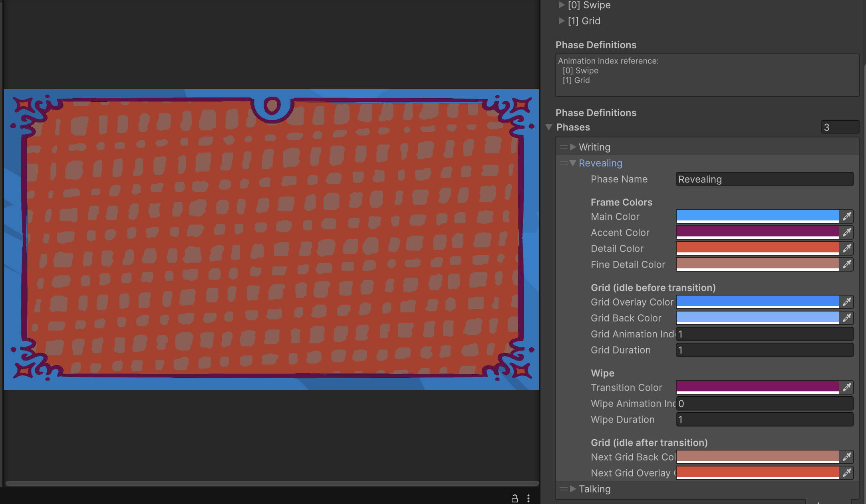
Task: Edit the Phases count field
Action: point(840,127)
